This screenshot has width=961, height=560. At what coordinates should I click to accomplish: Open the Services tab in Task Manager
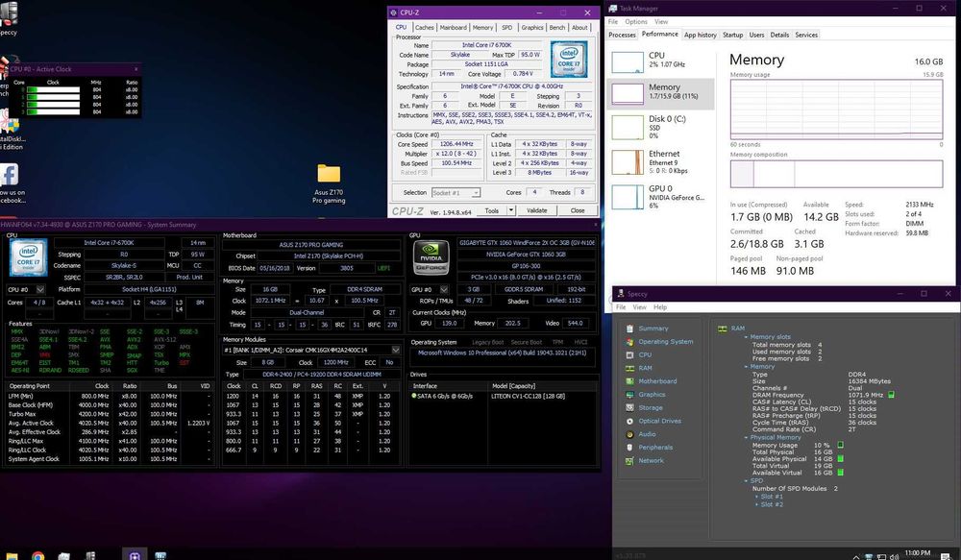[x=806, y=35]
